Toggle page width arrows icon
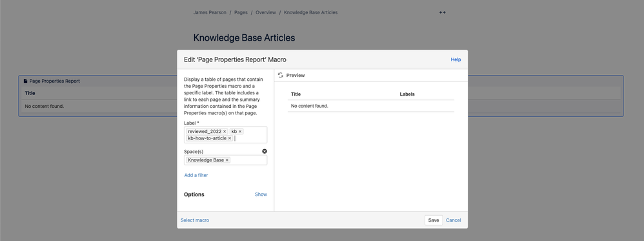The width and height of the screenshot is (644, 241). point(442,12)
